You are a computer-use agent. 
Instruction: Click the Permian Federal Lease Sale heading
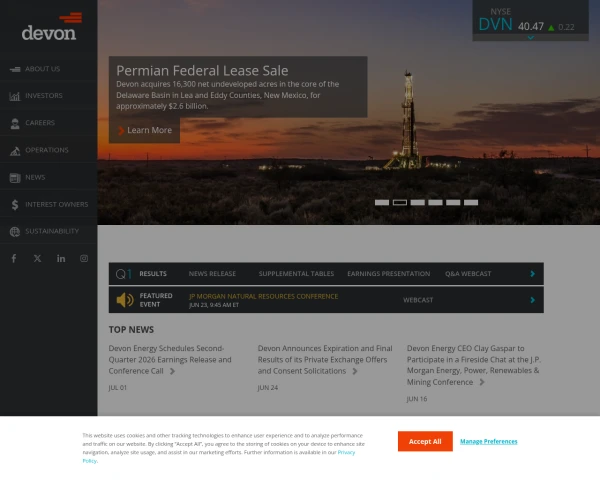202,71
